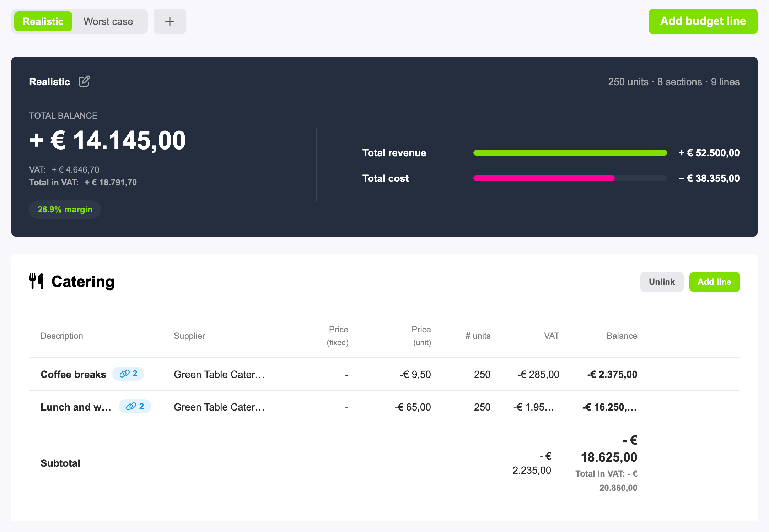
Task: Click the Add budget line button
Action: click(703, 21)
